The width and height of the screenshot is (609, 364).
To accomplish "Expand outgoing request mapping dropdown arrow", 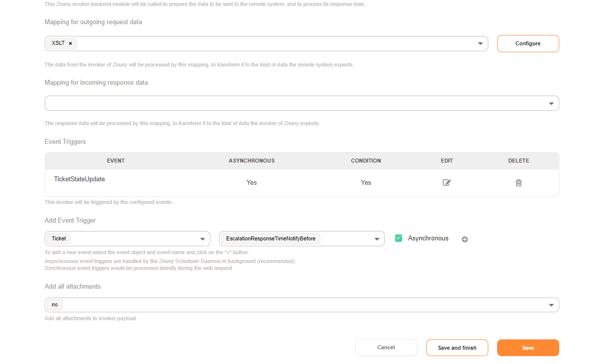I will coord(480,44).
